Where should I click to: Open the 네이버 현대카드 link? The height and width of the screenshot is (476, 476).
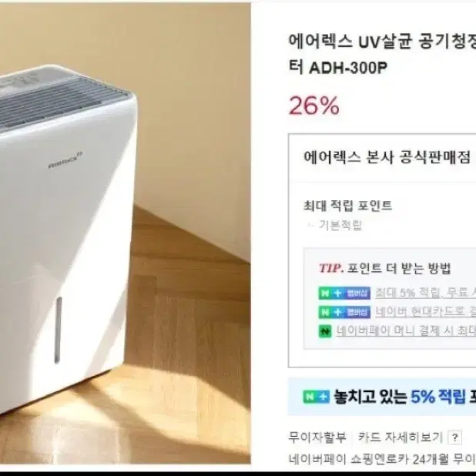(x=425, y=312)
